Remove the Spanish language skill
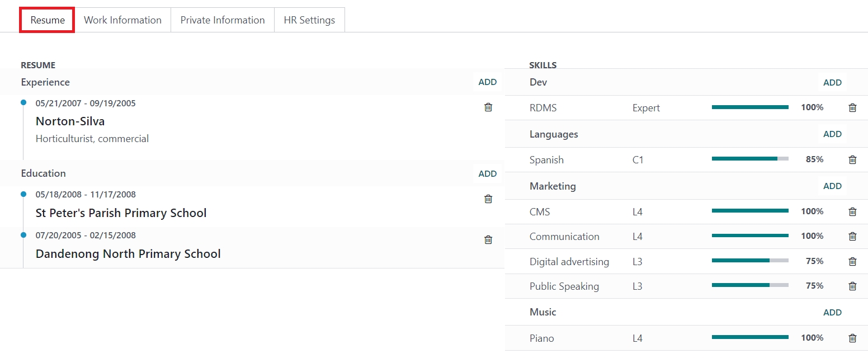The height and width of the screenshot is (358, 868). click(x=852, y=160)
